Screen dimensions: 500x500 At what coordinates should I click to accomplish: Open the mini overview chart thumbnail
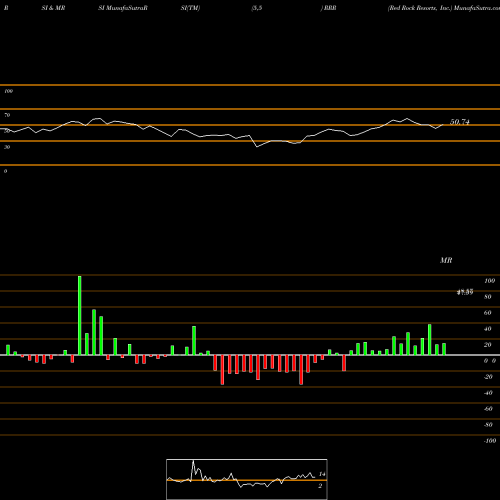pos(247,479)
